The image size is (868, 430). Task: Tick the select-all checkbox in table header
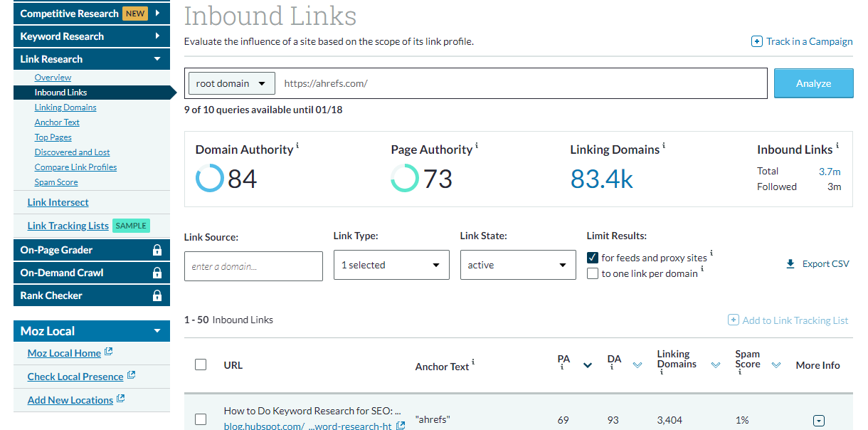201,365
